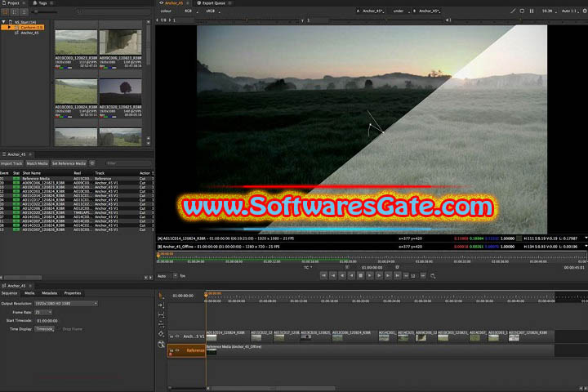This screenshot has width=588, height=392.
Task: Select the A015C007_120826_R38R clip on timeline
Action: coord(532,336)
